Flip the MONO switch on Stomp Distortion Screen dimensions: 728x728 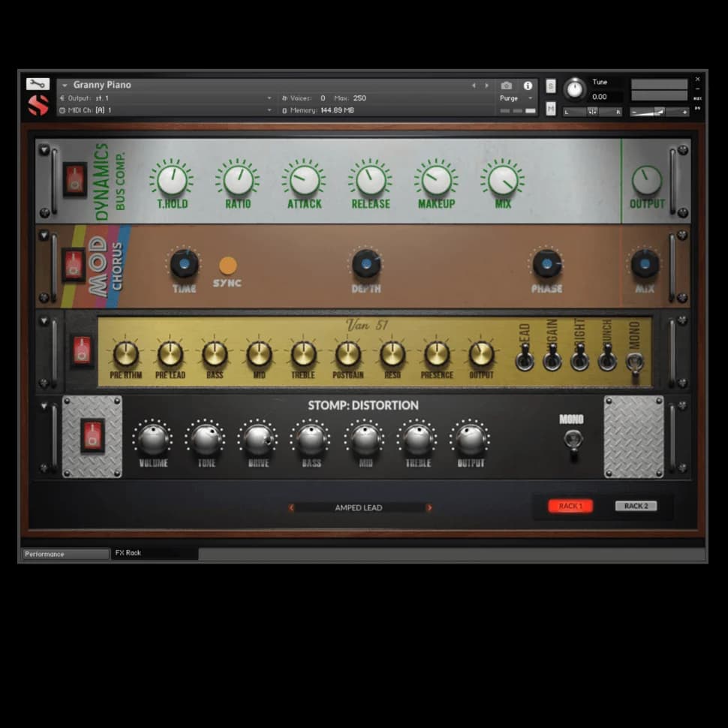(573, 439)
